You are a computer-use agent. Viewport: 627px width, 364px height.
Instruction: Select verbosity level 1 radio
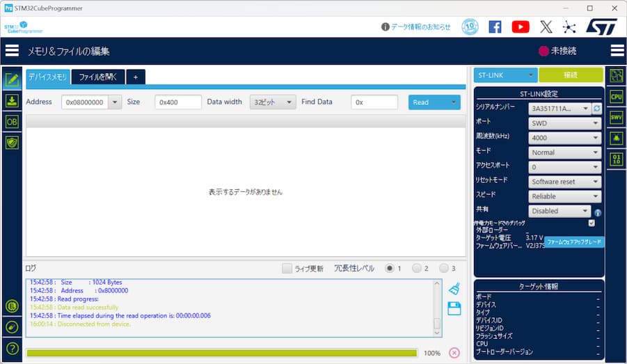click(390, 269)
